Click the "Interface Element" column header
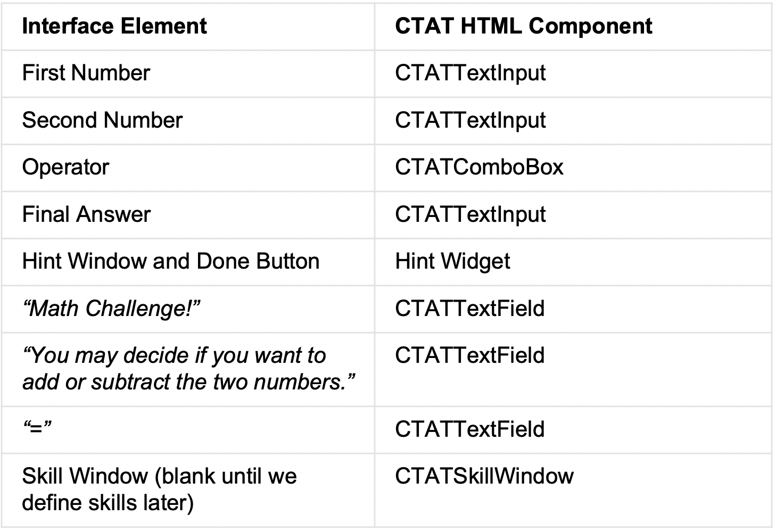This screenshot has width=776, height=532. point(114,26)
